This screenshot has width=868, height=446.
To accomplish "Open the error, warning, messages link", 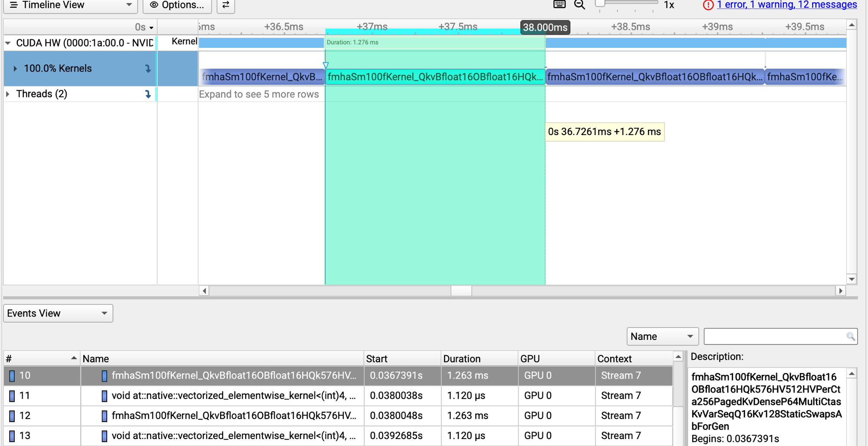I will tap(787, 5).
